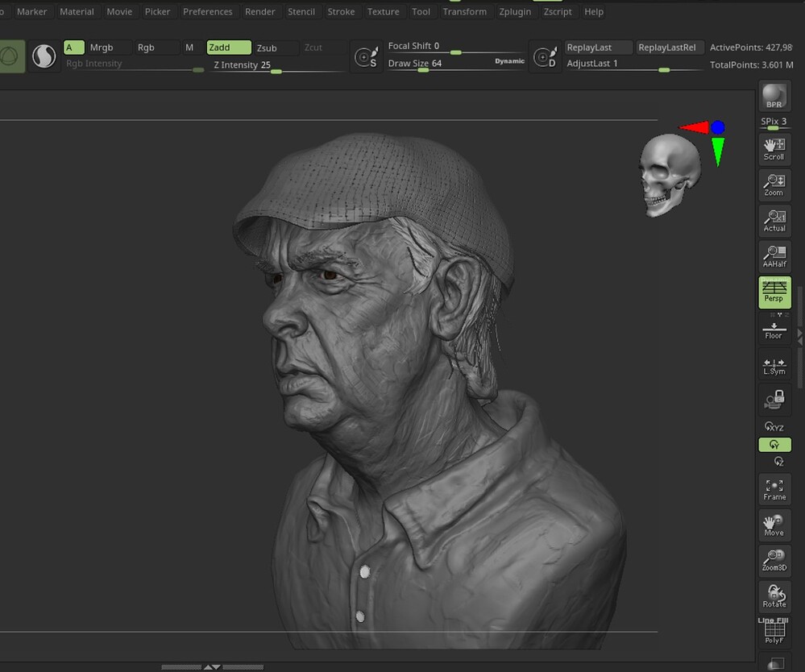
Task: Activate Local Symmetry with L.Sym icon
Action: (774, 364)
